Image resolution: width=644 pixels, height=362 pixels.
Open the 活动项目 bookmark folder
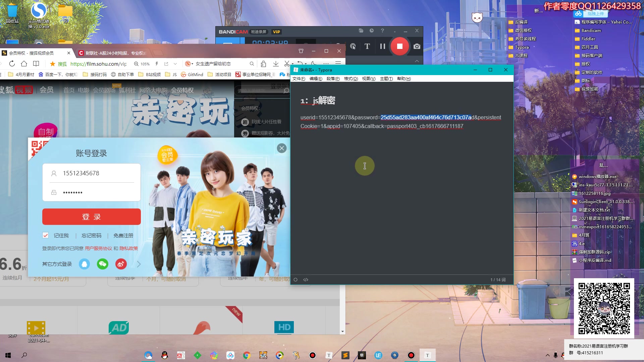pyautogui.click(x=219, y=74)
